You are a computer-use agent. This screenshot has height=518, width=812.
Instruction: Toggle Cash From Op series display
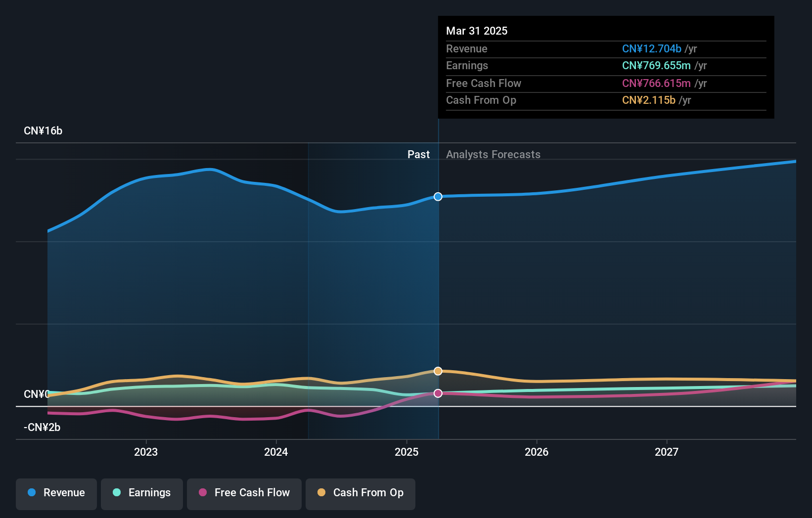[360, 493]
